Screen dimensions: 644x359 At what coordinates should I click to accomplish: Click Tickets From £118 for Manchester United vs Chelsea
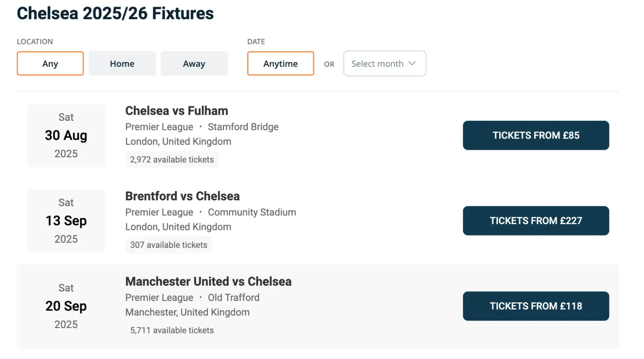click(x=536, y=306)
